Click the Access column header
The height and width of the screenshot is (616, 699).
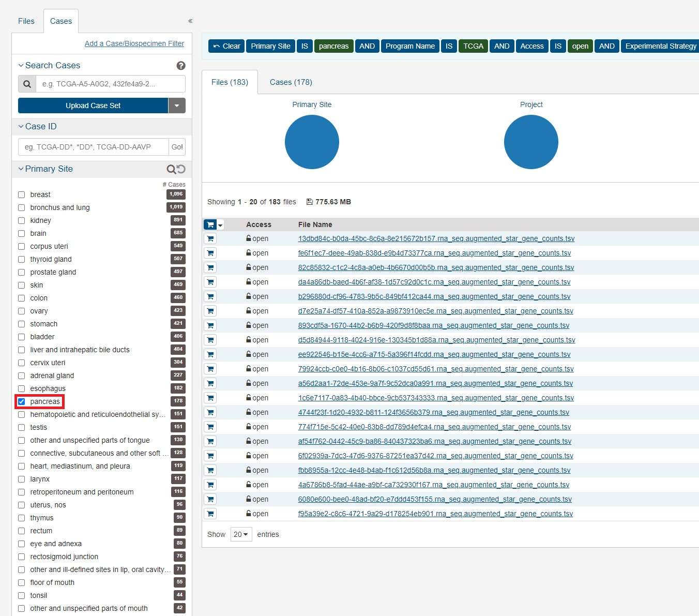point(259,224)
